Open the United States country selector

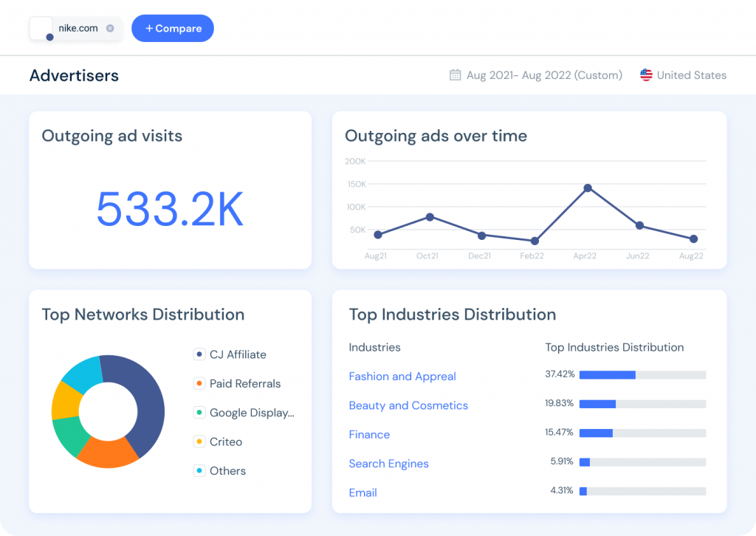691,75
